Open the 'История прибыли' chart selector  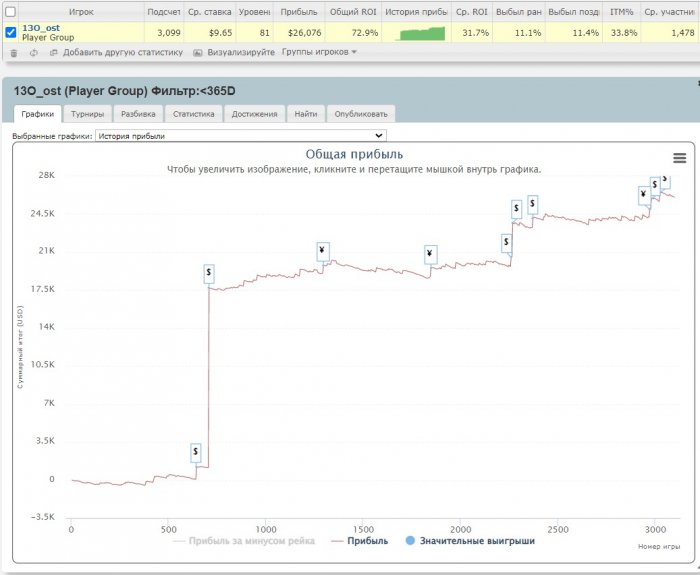(241, 136)
